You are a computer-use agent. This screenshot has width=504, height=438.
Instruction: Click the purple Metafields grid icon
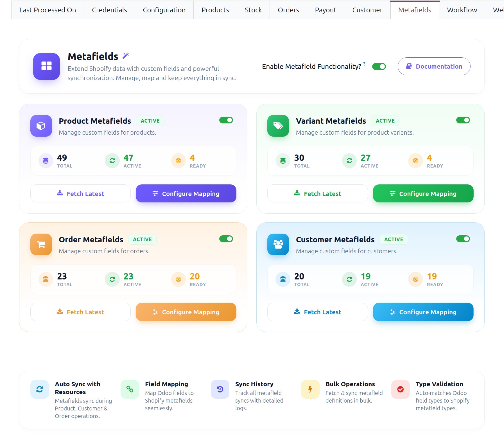(x=46, y=66)
